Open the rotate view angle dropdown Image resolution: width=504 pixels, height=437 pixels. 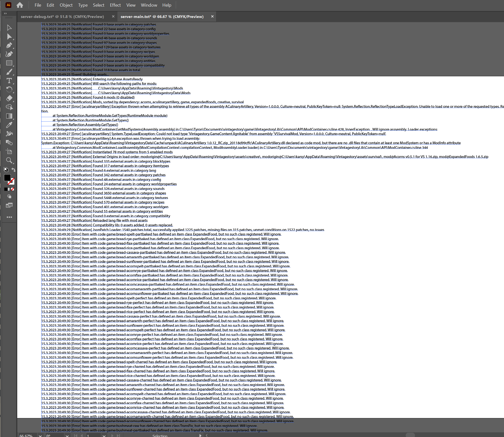pos(67,435)
